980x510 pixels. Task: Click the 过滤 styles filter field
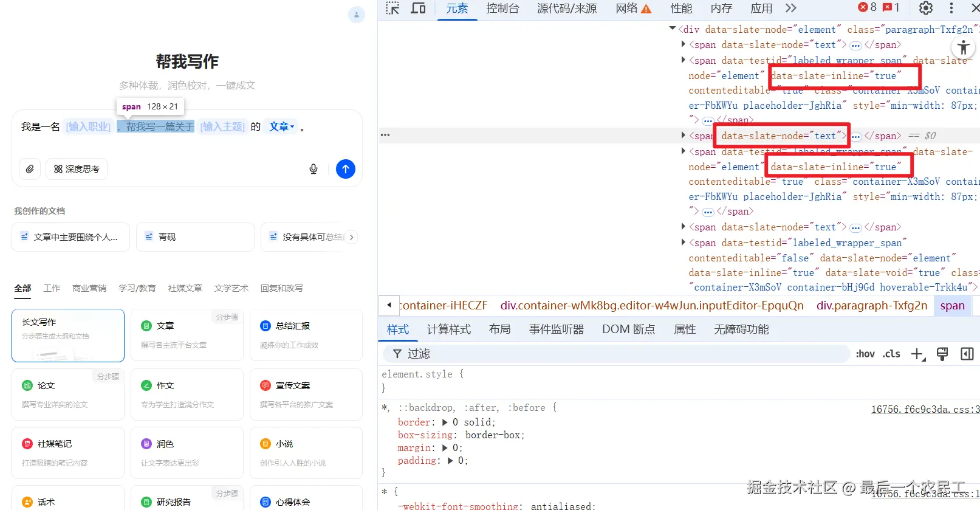(616, 354)
